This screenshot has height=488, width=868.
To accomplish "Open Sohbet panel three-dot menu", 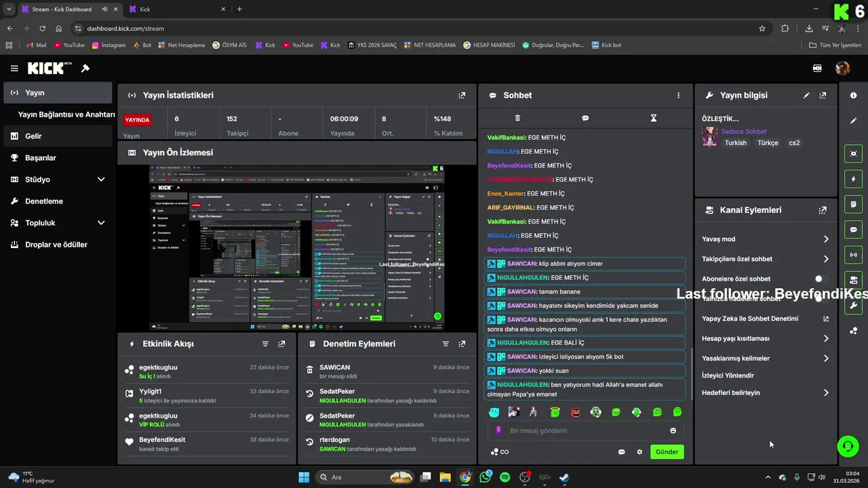I will [x=678, y=96].
